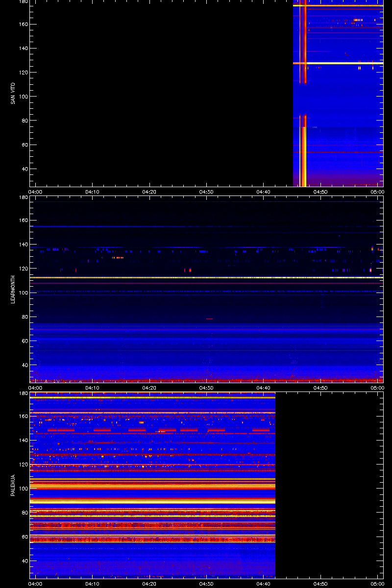
Task: Click the PALEHUA axis label
Action: pos(13,485)
